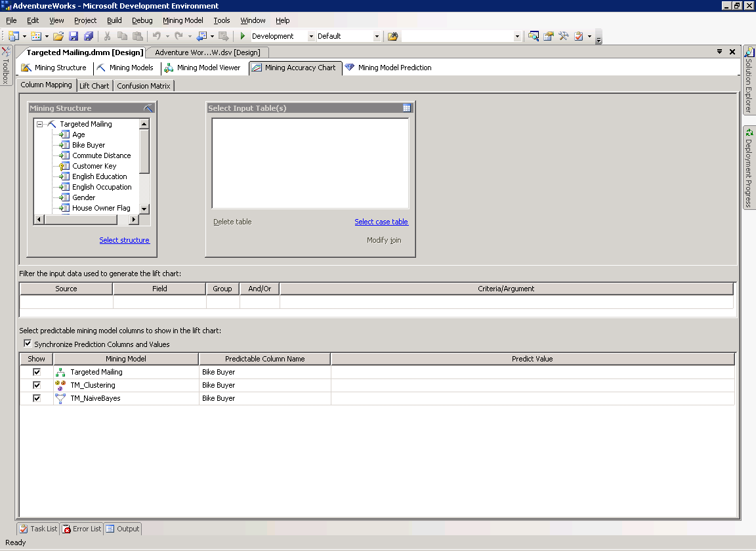Open the Output bottom tab
This screenshot has width=756, height=551.
pyautogui.click(x=123, y=529)
